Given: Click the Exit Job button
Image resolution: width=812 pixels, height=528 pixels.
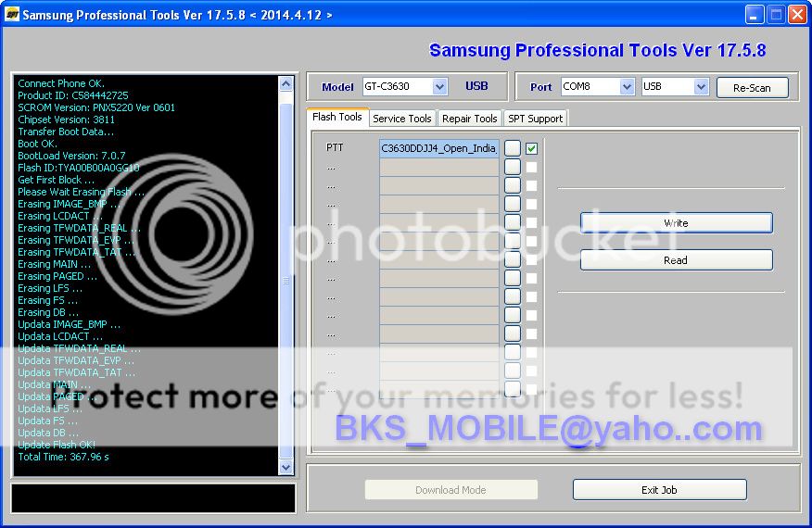Looking at the screenshot, I should click(659, 490).
